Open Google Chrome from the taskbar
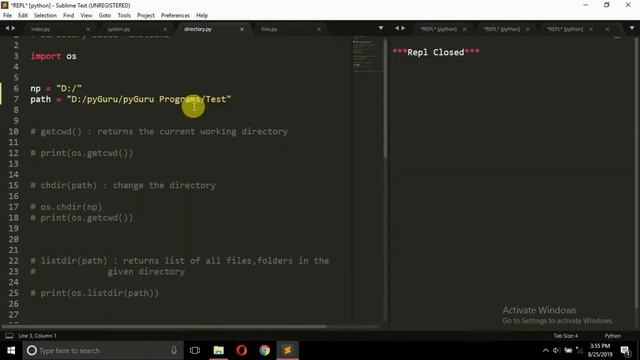The height and width of the screenshot is (360, 640). tap(264, 350)
